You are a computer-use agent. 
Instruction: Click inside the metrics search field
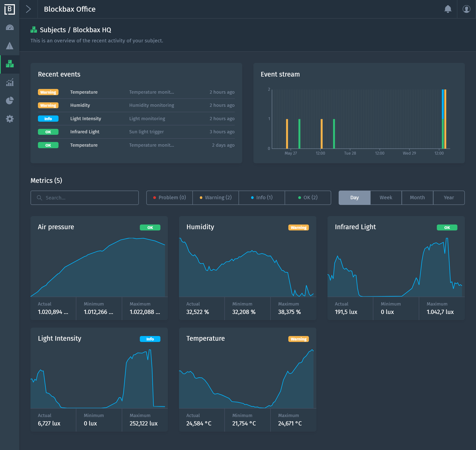click(x=84, y=197)
